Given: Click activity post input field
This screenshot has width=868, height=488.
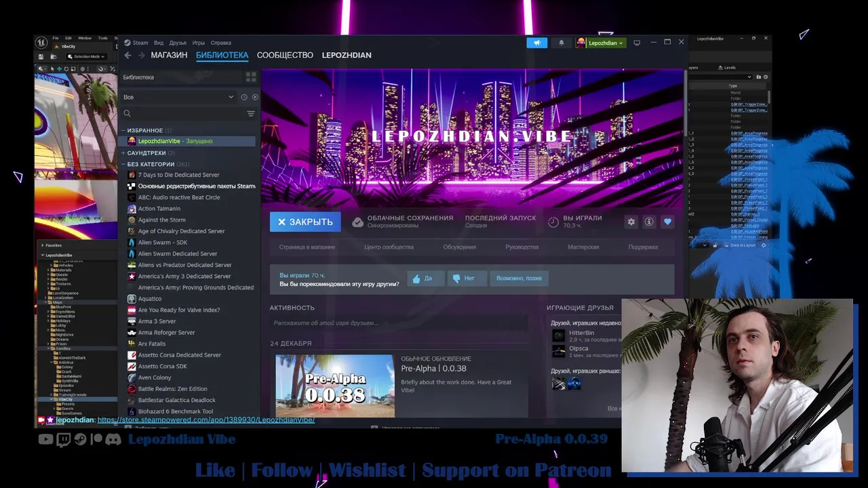Looking at the screenshot, I should [399, 323].
